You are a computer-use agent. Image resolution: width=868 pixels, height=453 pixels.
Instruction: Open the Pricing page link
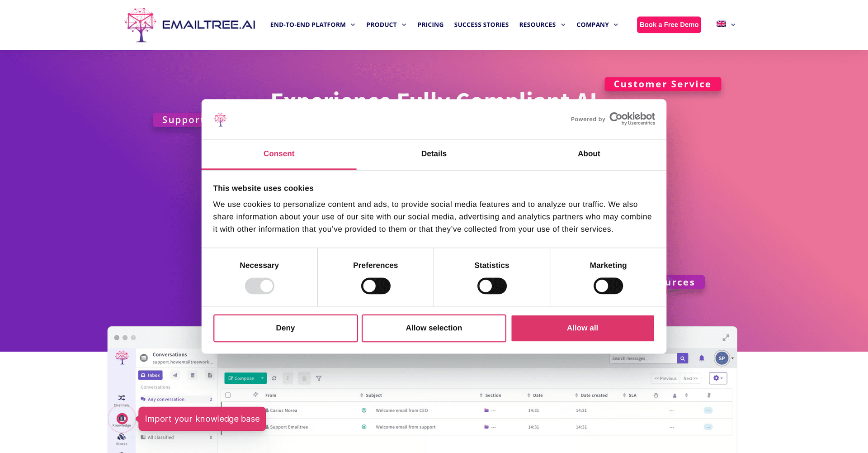[430, 25]
